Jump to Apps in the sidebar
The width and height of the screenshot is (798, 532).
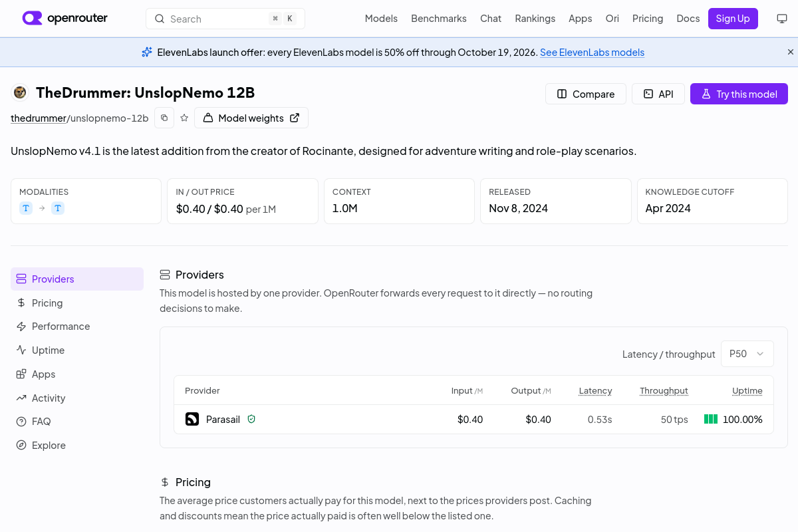point(77,374)
